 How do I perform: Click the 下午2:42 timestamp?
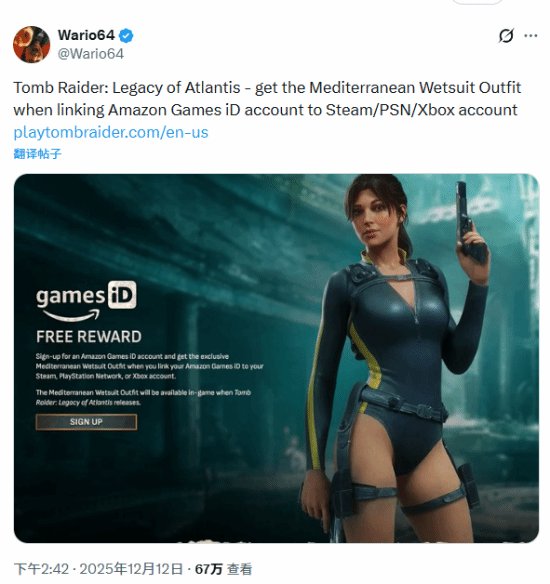41,569
